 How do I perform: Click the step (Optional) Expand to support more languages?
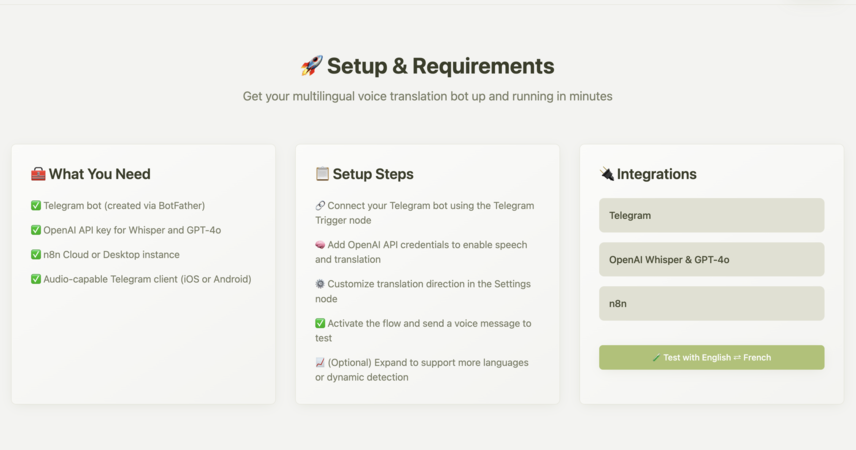(422, 370)
